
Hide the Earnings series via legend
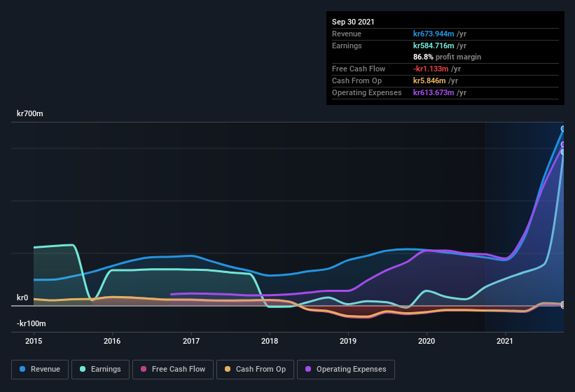[101, 369]
